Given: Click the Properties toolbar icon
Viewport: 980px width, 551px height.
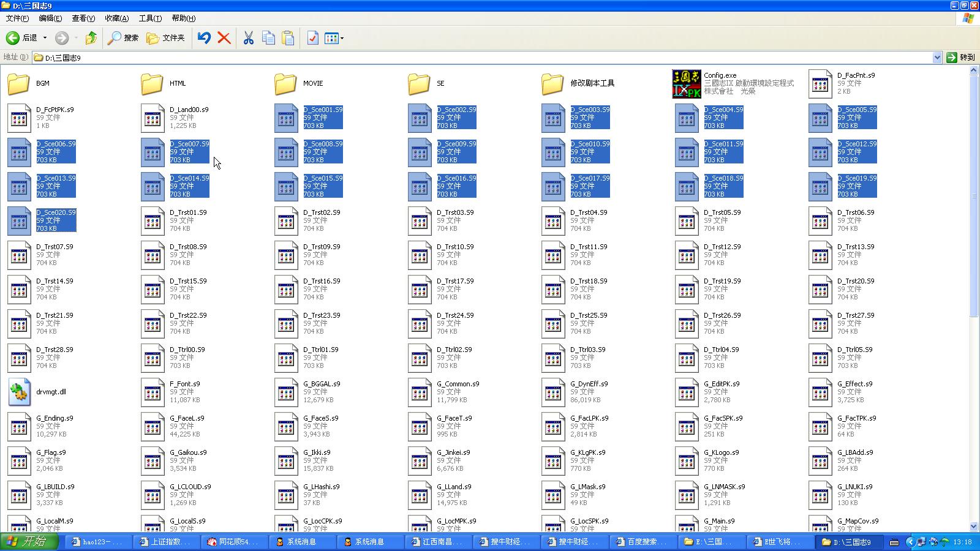Looking at the screenshot, I should tap(312, 38).
